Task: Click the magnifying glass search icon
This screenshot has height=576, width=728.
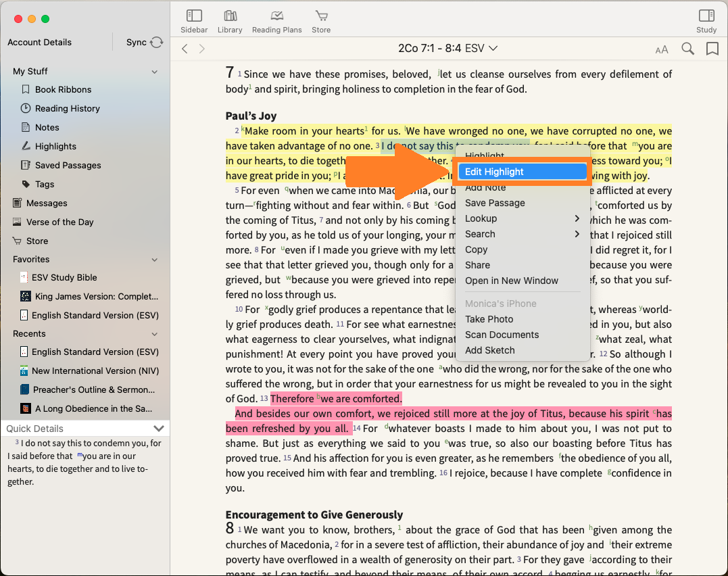Action: [x=687, y=49]
